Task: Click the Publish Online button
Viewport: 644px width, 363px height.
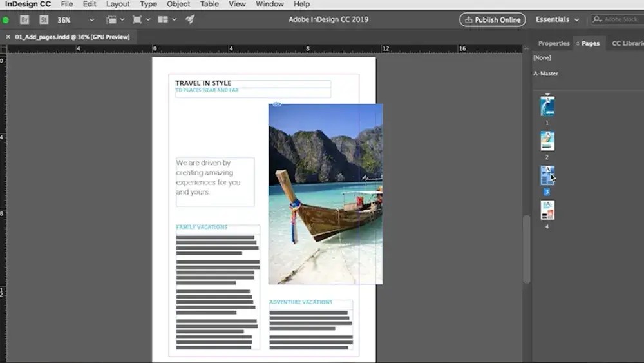Action: 492,20
